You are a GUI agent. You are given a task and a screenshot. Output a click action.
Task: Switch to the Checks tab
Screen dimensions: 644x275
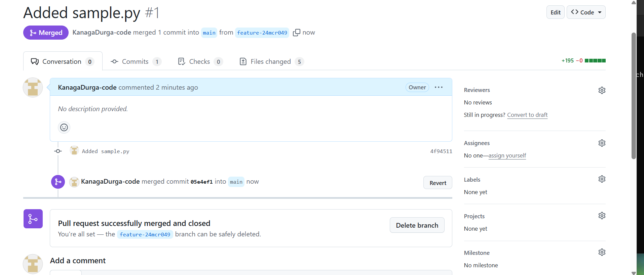tap(200, 61)
